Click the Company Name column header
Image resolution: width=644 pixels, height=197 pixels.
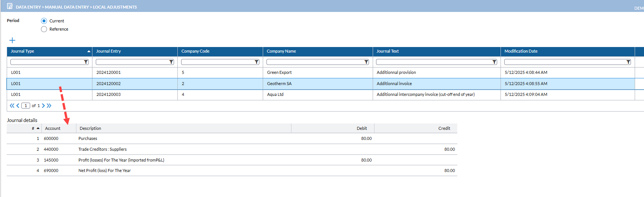tap(281, 51)
